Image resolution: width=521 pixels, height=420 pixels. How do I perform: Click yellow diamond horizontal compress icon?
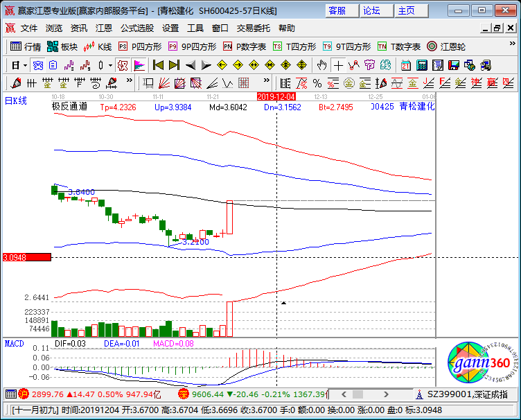[270, 65]
